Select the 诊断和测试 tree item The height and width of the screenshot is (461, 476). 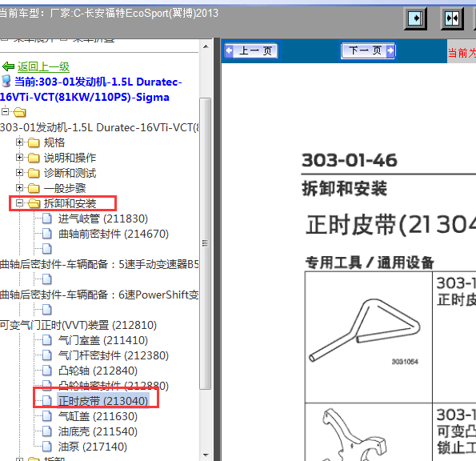point(70,173)
